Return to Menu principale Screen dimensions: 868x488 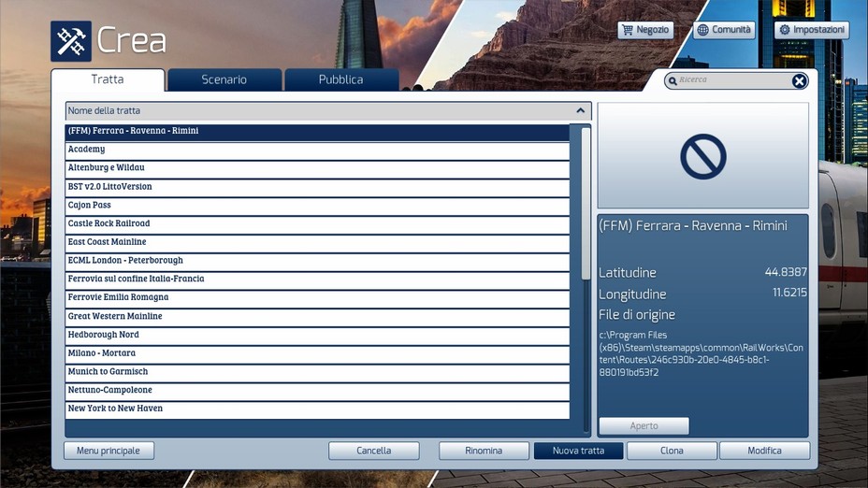108,451
